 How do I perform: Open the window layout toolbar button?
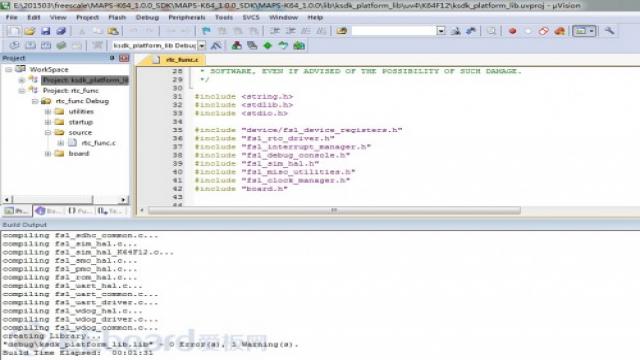pos(584,31)
